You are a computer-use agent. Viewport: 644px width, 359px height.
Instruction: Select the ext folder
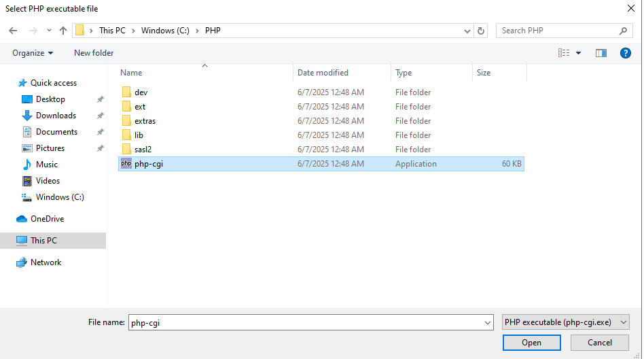click(321, 107)
